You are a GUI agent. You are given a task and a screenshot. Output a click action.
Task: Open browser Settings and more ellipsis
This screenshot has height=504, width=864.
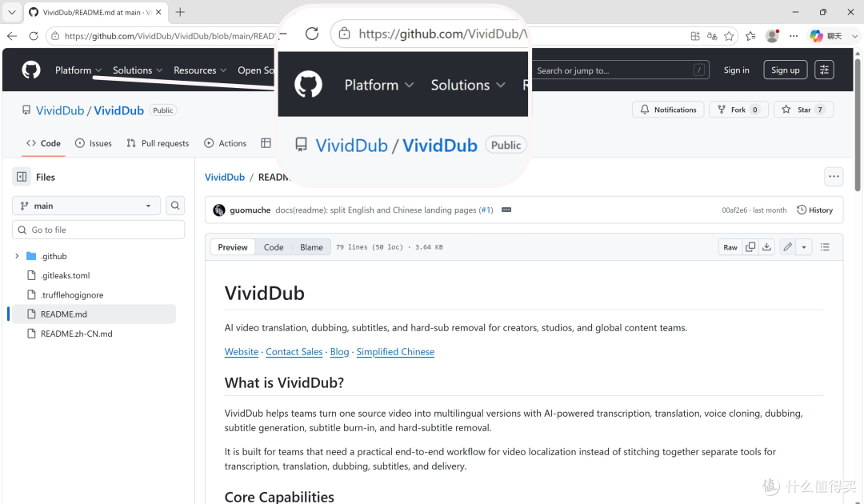click(x=794, y=36)
